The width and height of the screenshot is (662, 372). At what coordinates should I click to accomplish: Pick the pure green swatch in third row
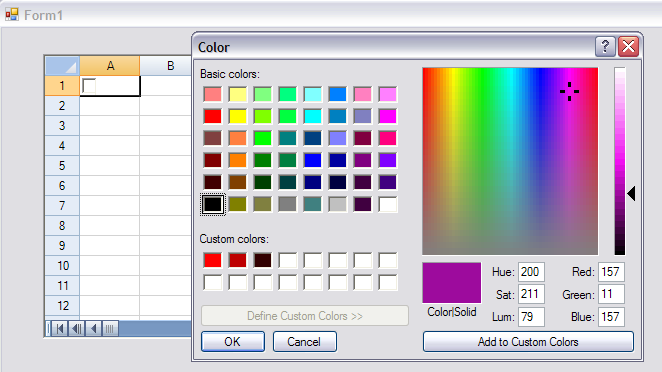pos(263,138)
